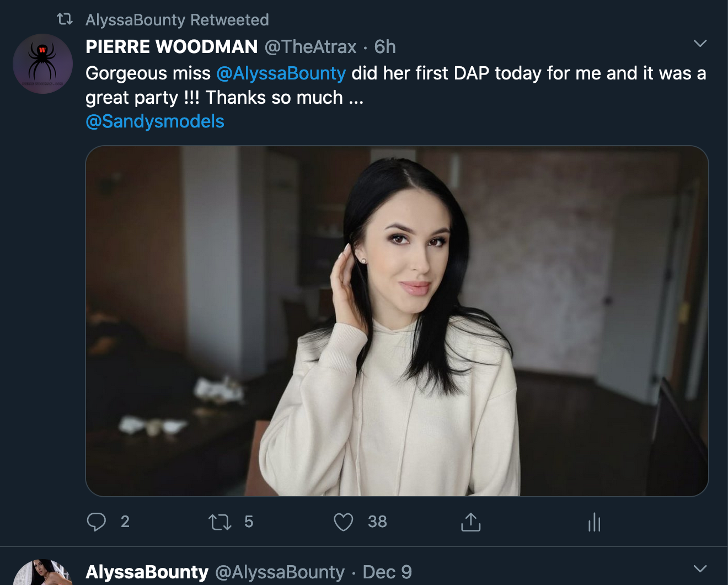Enlarge the tweet's attached photo
The image size is (728, 585).
tap(397, 321)
